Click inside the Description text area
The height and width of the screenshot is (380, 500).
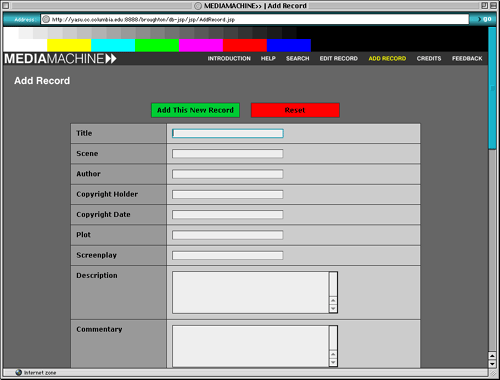coord(250,292)
